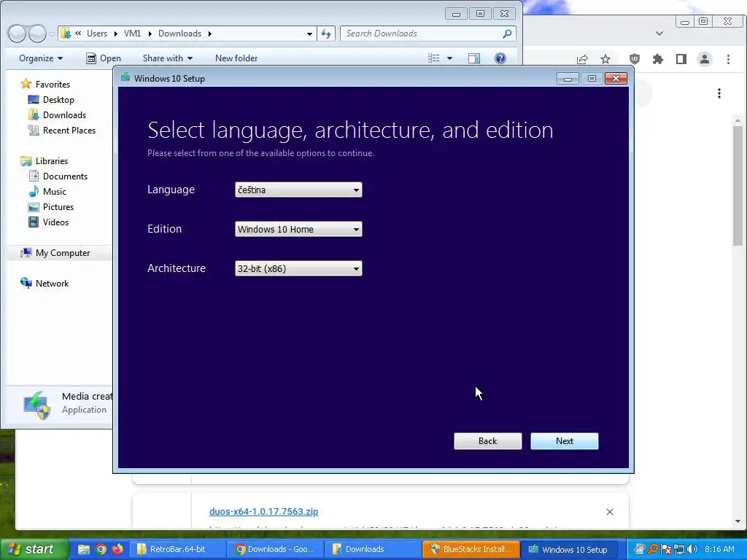This screenshot has width=747, height=560.
Task: Select Desktop under Favorites
Action: click(58, 99)
